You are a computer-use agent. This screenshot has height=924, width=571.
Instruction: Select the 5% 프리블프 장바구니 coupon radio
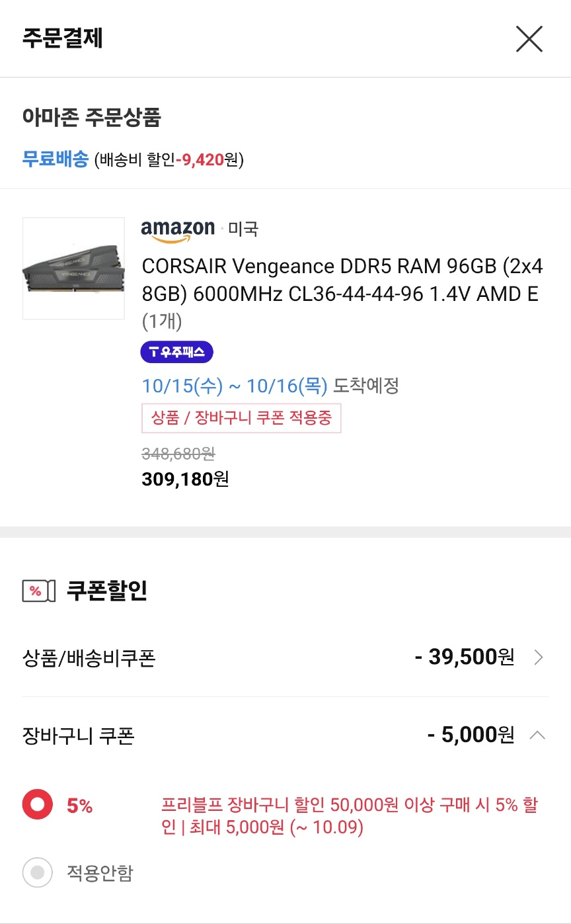tap(38, 805)
